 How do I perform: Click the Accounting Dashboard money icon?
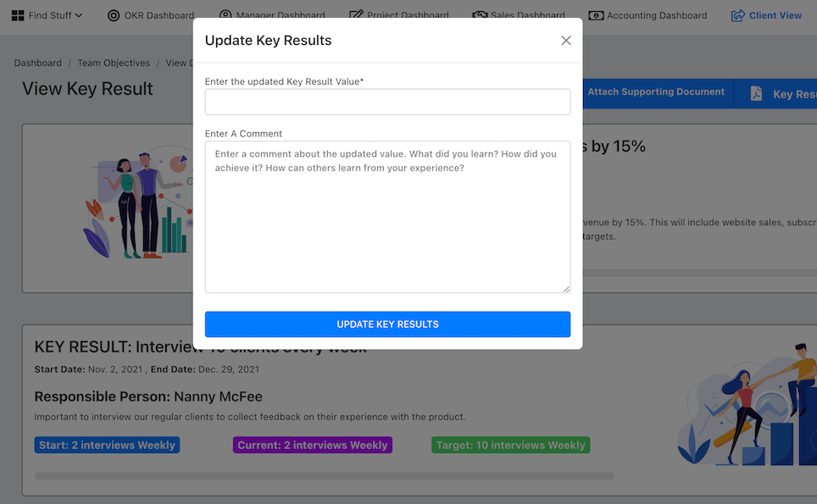(596, 15)
